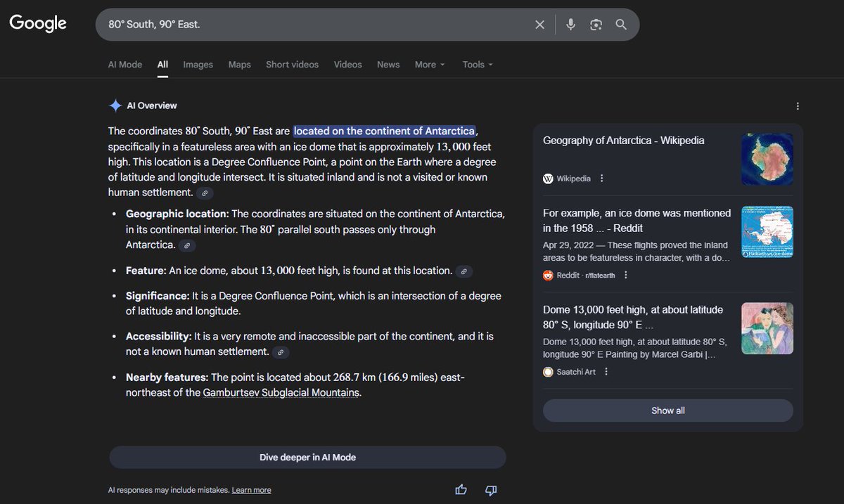Expand the More search filters dropdown
This screenshot has height=504, width=844.
point(430,65)
